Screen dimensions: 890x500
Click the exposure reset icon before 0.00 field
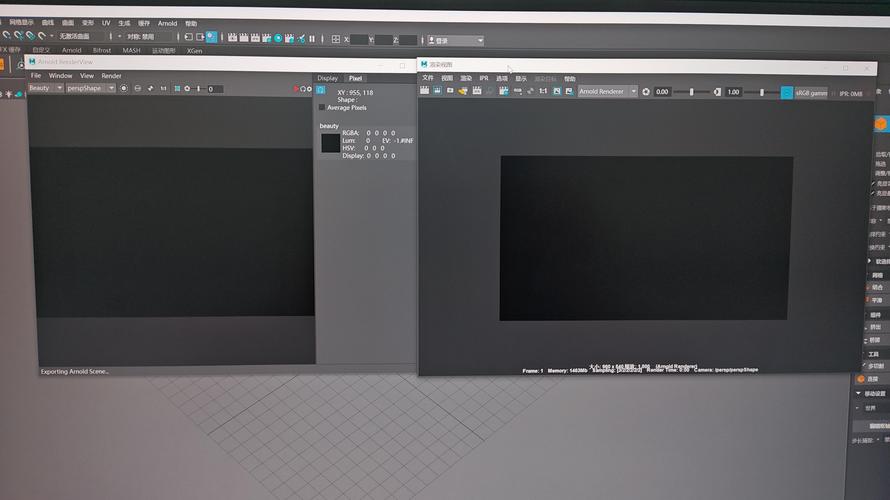pyautogui.click(x=646, y=92)
